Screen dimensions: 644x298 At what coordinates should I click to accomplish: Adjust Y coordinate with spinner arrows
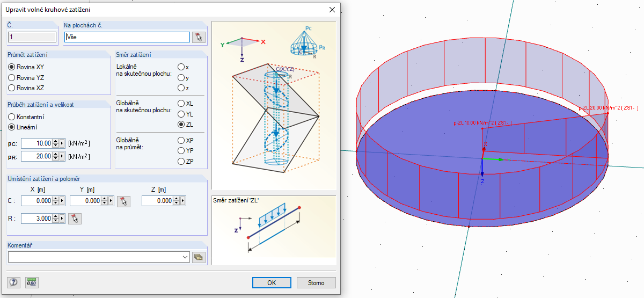point(104,201)
